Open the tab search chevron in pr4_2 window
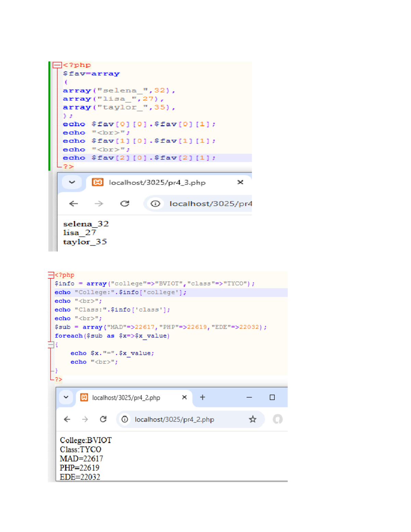 click(x=66, y=397)
